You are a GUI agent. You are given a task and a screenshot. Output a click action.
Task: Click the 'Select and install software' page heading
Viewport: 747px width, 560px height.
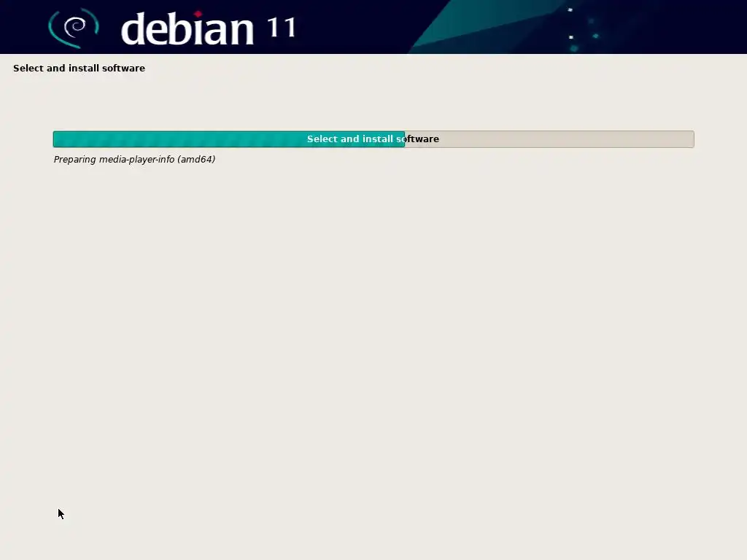(79, 68)
